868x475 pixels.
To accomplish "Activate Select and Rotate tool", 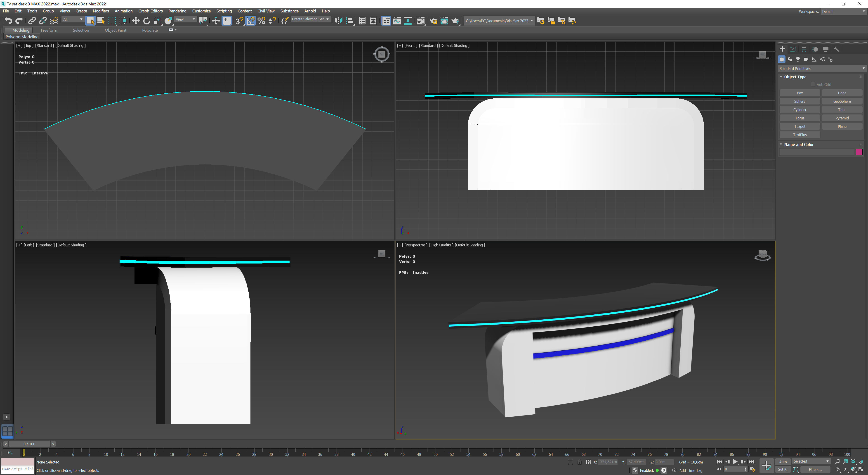I will [146, 21].
